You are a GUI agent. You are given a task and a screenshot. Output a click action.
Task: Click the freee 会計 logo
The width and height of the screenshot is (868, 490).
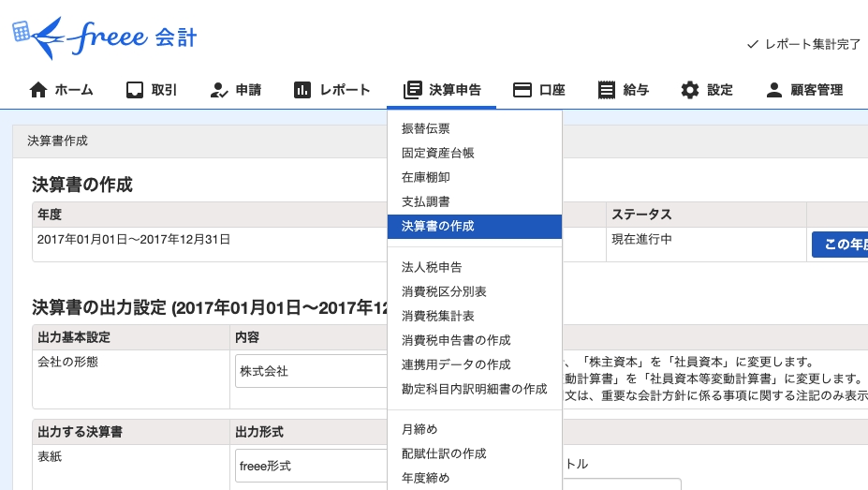104,37
